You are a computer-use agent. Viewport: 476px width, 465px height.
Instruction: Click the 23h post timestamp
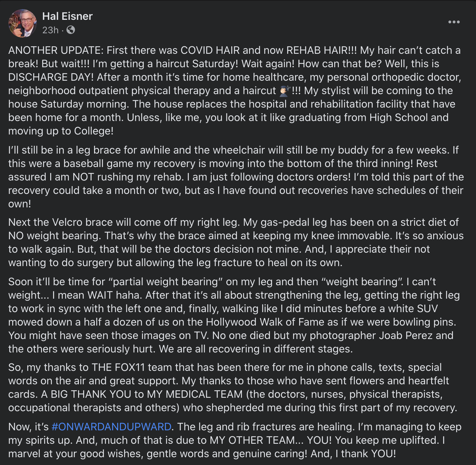pyautogui.click(x=50, y=30)
